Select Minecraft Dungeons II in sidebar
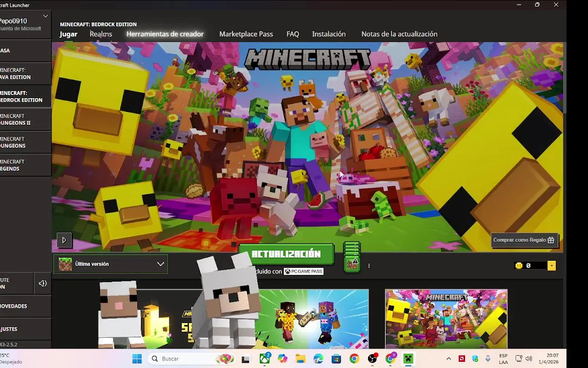588x368 pixels. pyautogui.click(x=26, y=120)
